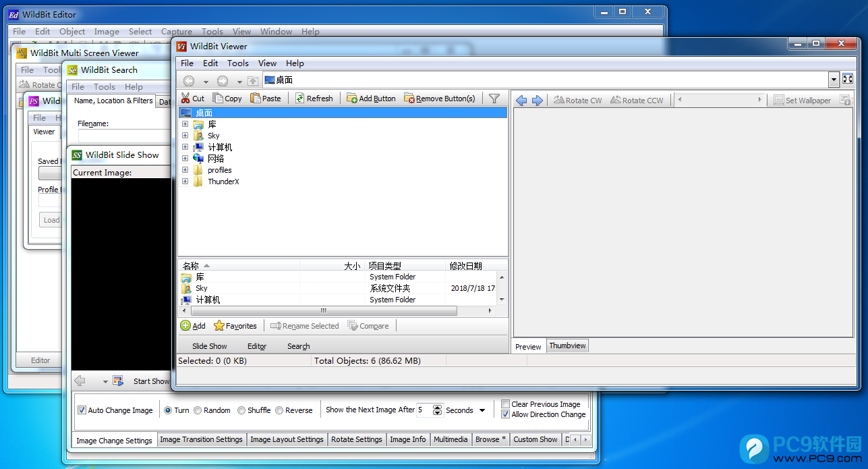Viewport: 868px width, 469px height.
Task: Click Remove Button(s) in Viewer toolbar
Action: click(x=440, y=98)
